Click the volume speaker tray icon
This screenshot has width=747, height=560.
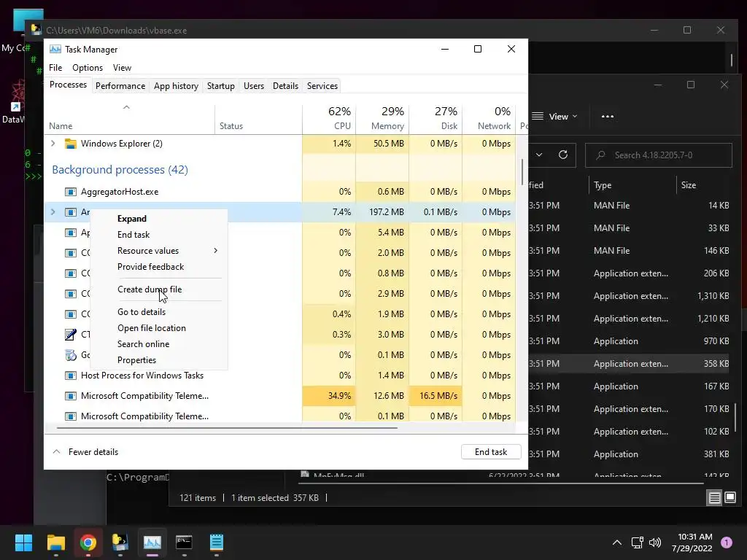tap(656, 542)
